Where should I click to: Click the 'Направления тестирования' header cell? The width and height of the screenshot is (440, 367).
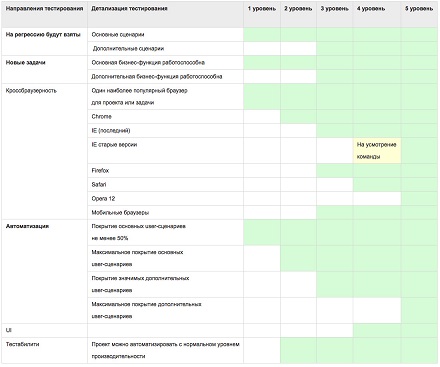tap(44, 14)
